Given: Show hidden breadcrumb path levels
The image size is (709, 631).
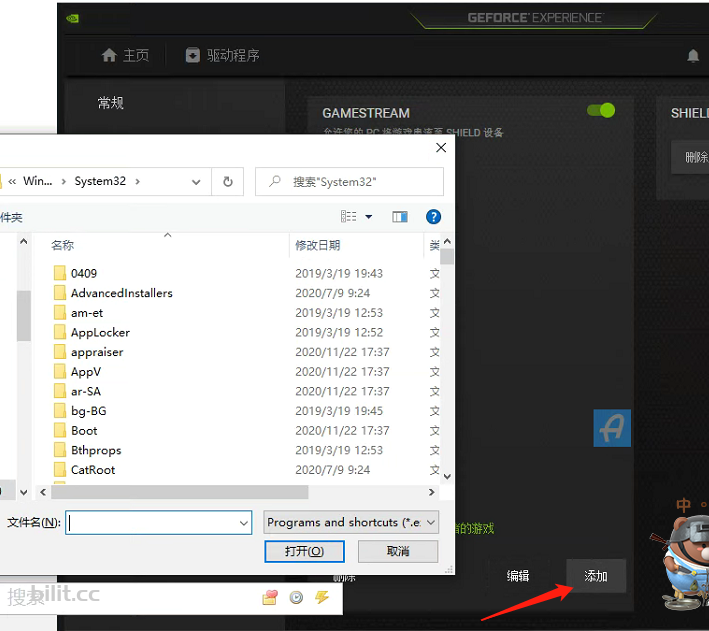Looking at the screenshot, I should coord(12,181).
